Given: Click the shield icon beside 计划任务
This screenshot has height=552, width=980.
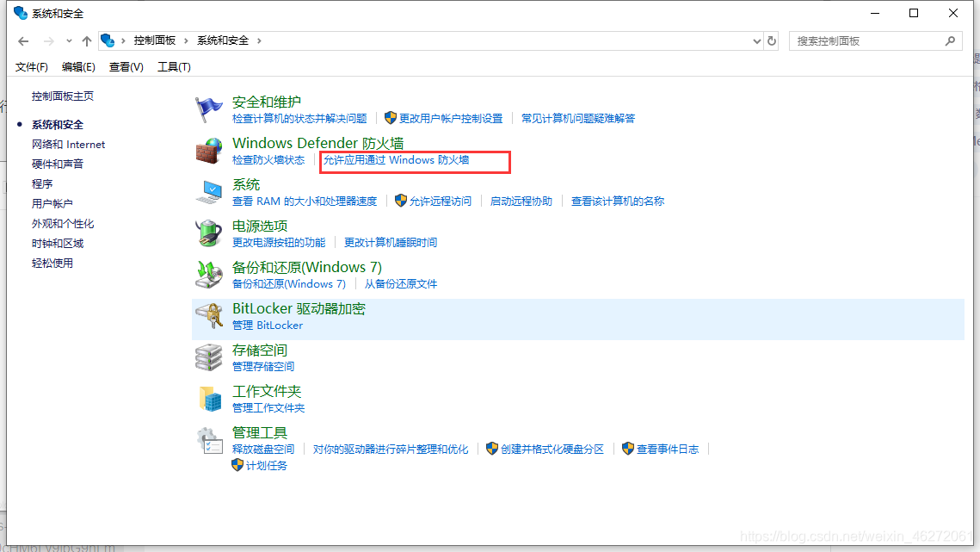Looking at the screenshot, I should (237, 465).
